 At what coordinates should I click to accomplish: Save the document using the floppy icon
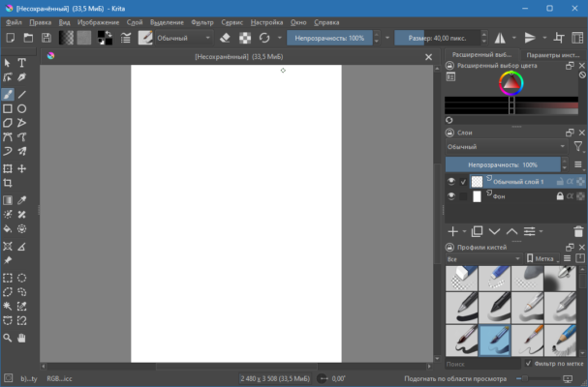pyautogui.click(x=46, y=38)
